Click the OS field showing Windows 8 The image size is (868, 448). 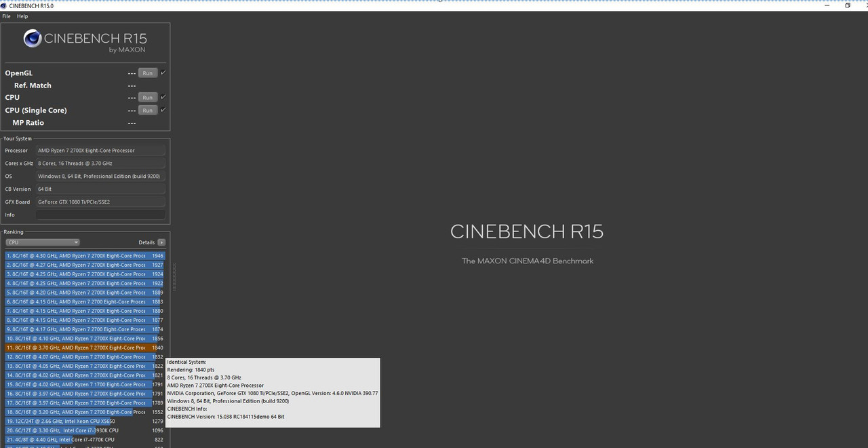pyautogui.click(x=100, y=176)
